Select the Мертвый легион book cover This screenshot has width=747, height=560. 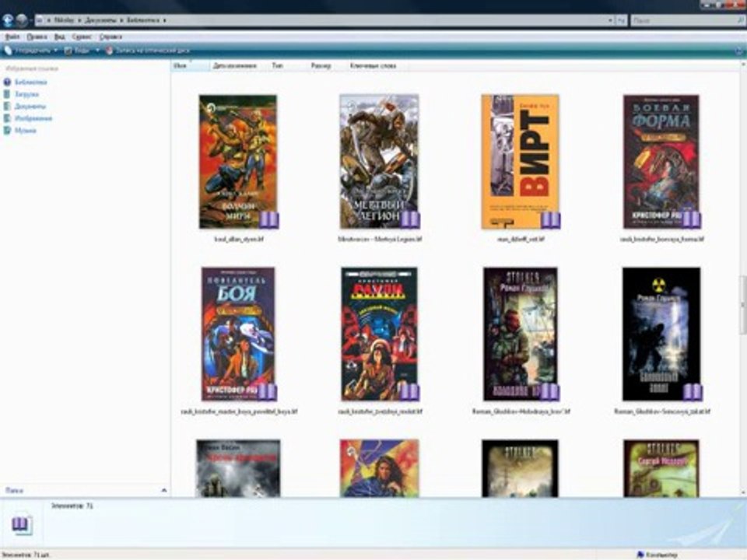(x=379, y=162)
